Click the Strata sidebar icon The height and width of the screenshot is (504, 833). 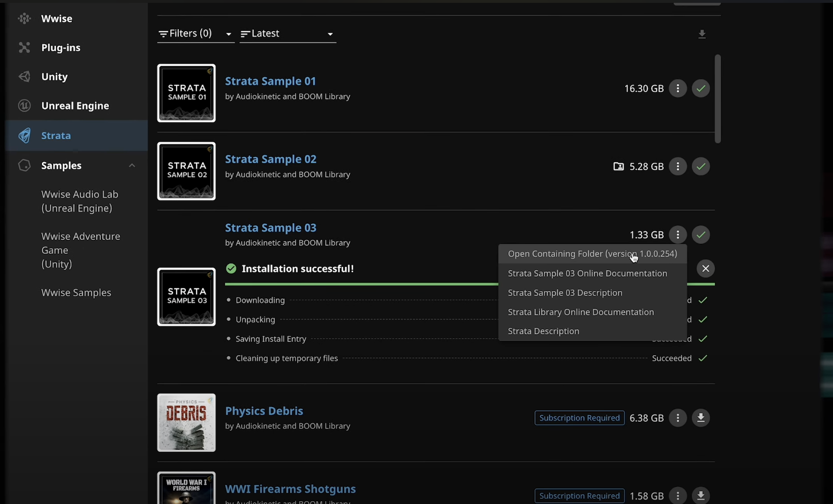tap(24, 136)
